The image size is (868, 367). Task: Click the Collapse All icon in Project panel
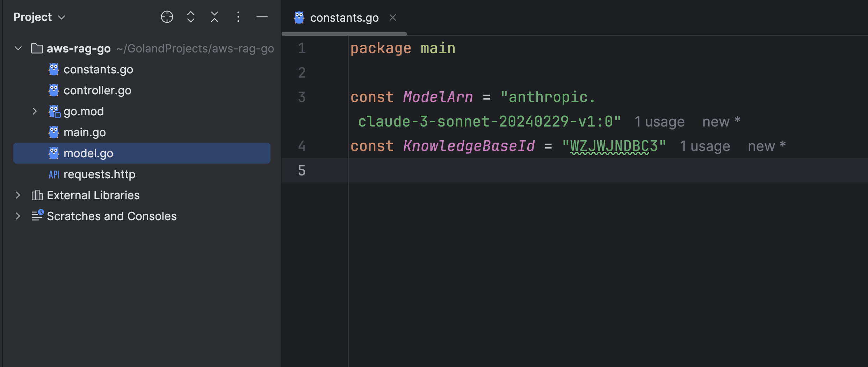click(x=214, y=17)
